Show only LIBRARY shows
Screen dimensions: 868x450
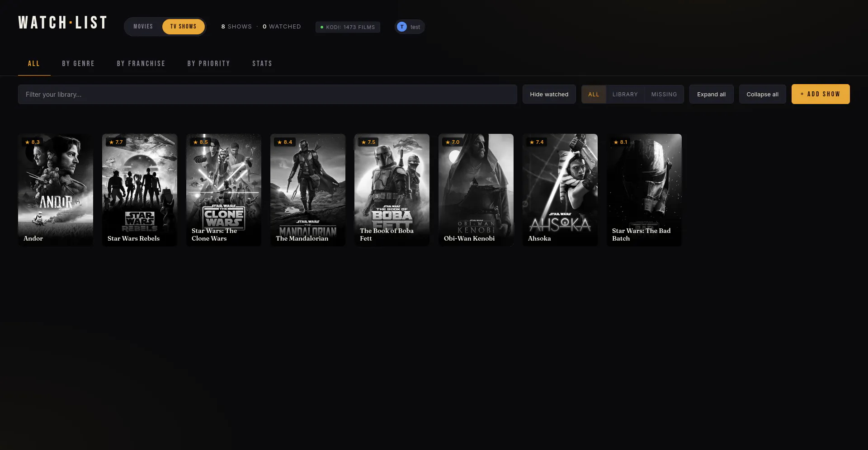pyautogui.click(x=625, y=94)
